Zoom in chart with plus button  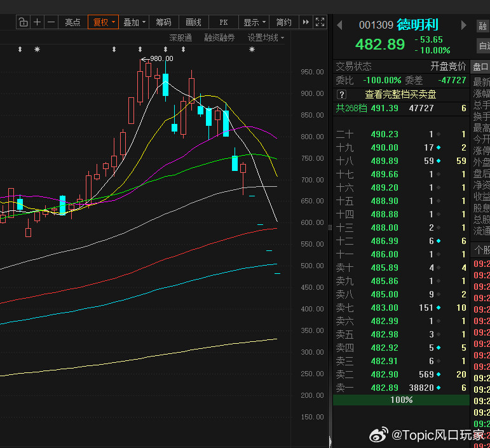(37, 22)
